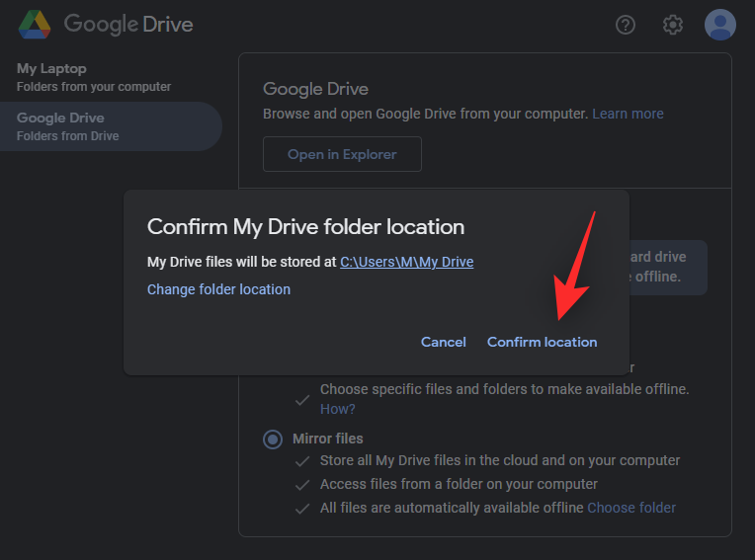Viewport: 755px width, 560px height.
Task: Select My Laptop in the sidebar
Action: pyautogui.click(x=94, y=77)
